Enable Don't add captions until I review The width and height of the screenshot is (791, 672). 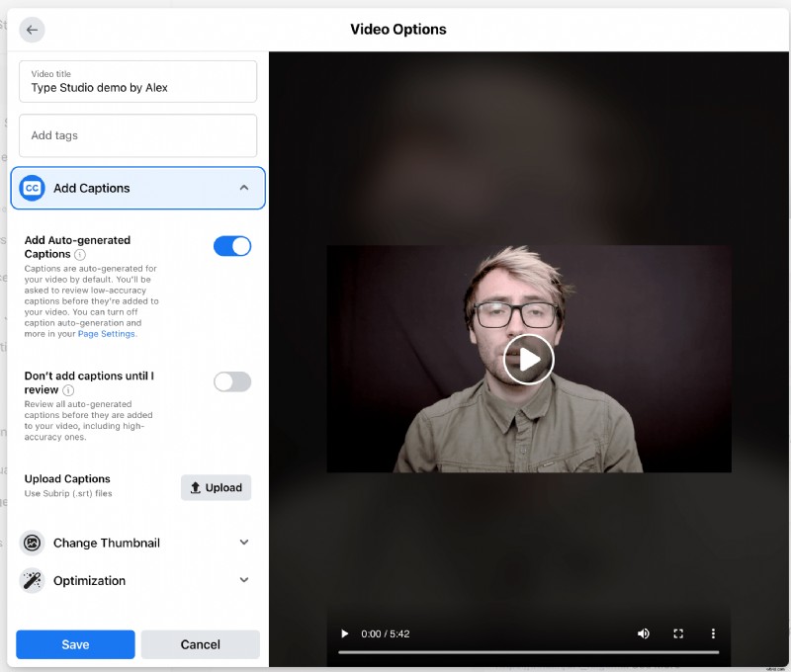point(231,381)
